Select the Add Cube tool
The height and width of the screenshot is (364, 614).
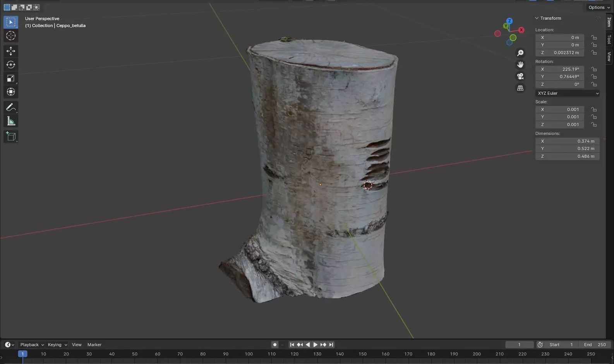11,137
